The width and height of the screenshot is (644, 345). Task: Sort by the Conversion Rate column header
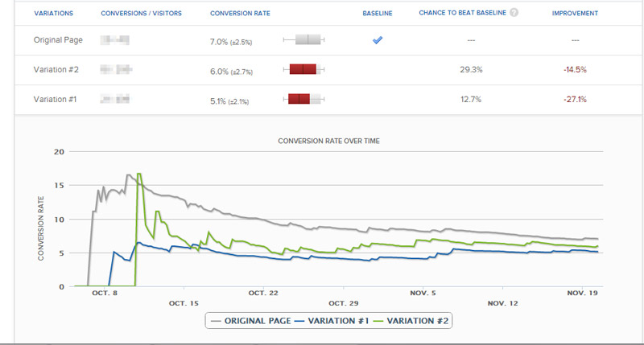click(240, 14)
